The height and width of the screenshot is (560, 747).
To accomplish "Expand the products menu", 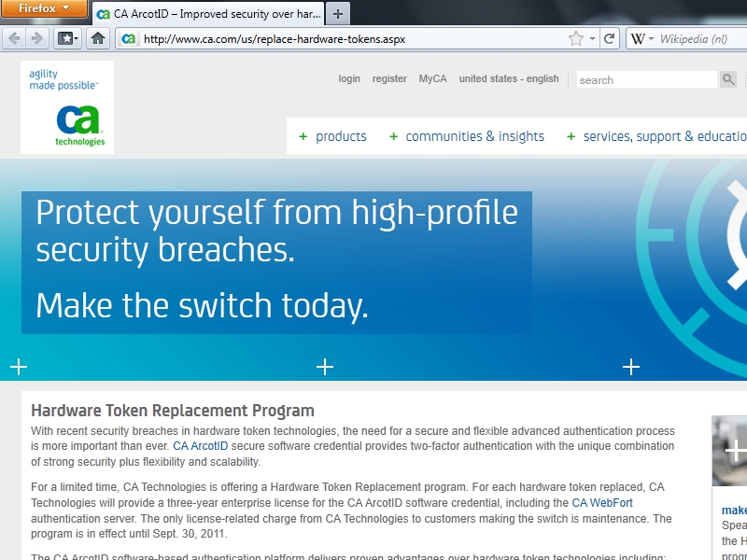I will coord(341,136).
